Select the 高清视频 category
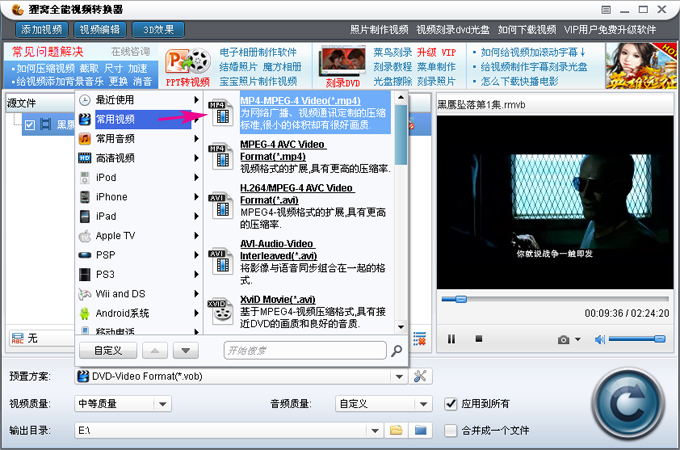Image resolution: width=680 pixels, height=450 pixels. coord(138,158)
